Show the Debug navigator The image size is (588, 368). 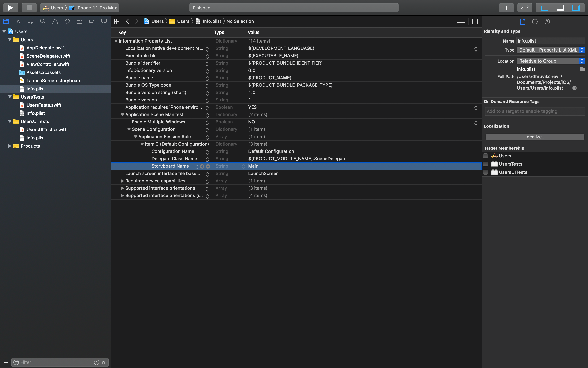click(79, 21)
